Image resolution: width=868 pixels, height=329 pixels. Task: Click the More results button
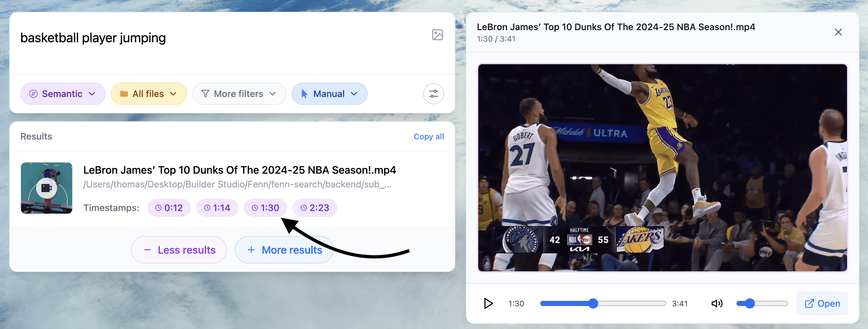tap(284, 250)
